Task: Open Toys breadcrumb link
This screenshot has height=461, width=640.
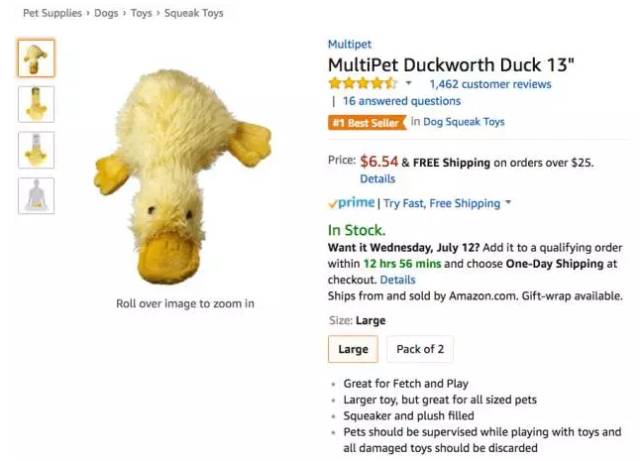Action: point(143,14)
